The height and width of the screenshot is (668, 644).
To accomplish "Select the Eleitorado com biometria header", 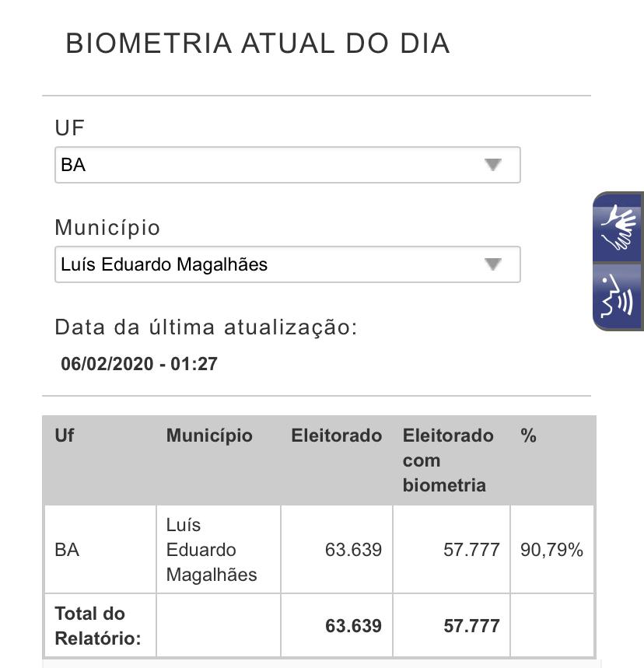I will pyautogui.click(x=448, y=460).
